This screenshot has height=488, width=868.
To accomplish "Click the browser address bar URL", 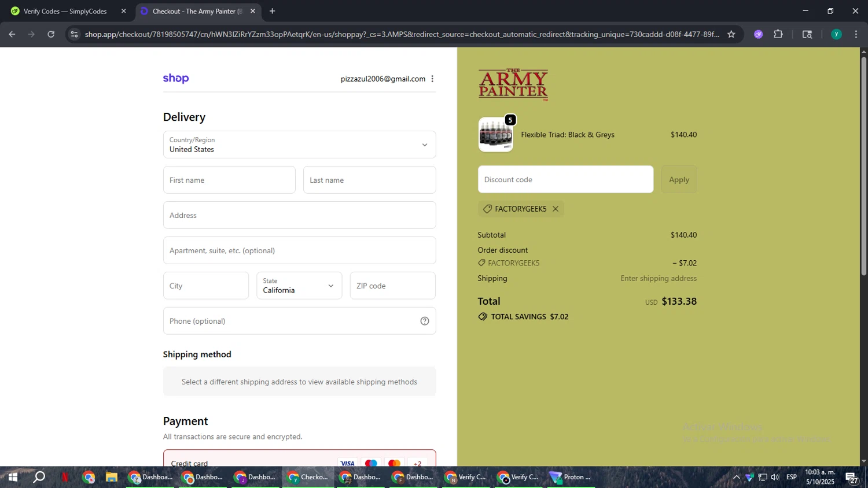I will point(402,34).
